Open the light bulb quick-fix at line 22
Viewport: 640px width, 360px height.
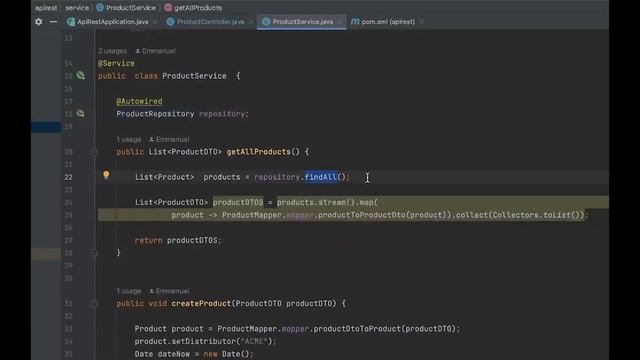[x=106, y=175]
